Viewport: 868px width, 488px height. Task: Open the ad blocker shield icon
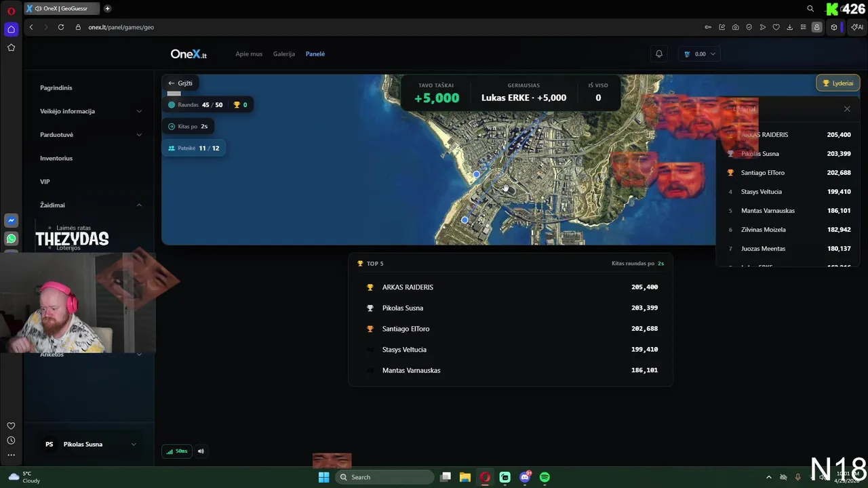pos(749,27)
